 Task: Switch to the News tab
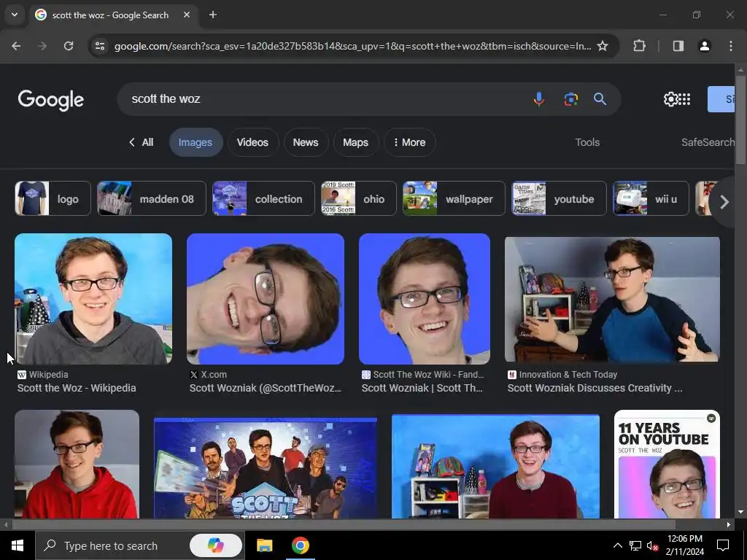306,142
